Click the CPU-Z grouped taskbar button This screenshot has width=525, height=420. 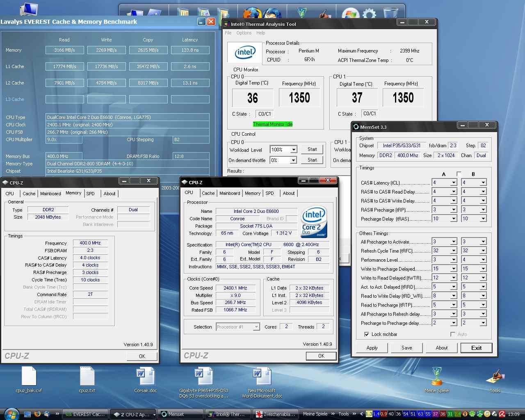(x=133, y=414)
